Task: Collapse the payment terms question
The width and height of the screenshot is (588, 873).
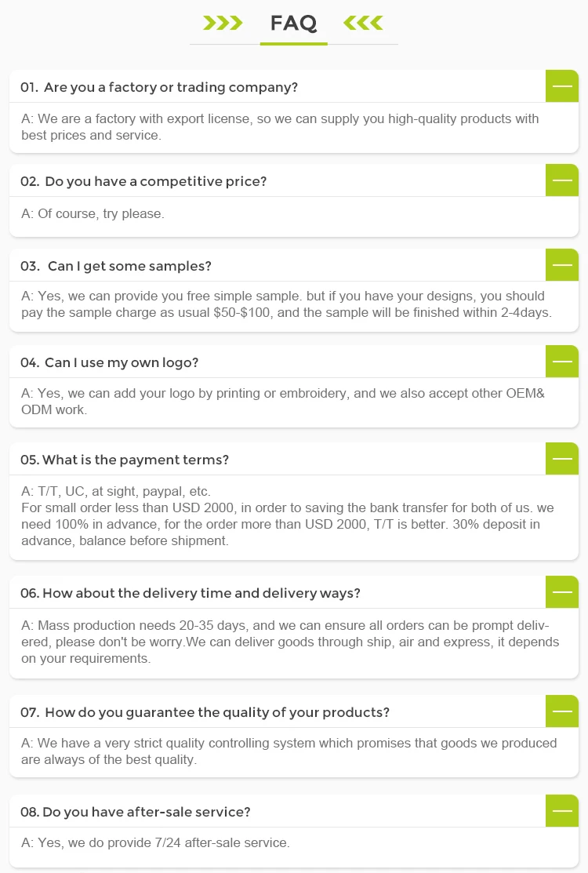Action: (x=562, y=459)
